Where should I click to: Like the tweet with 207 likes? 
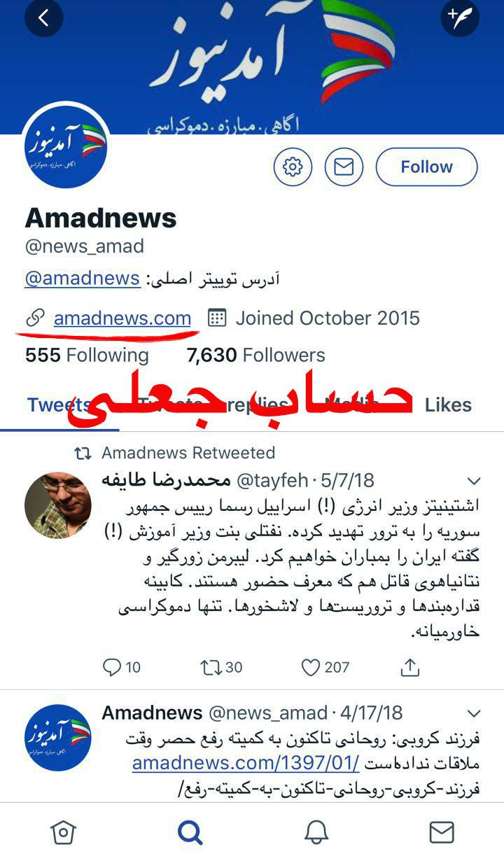point(311,668)
